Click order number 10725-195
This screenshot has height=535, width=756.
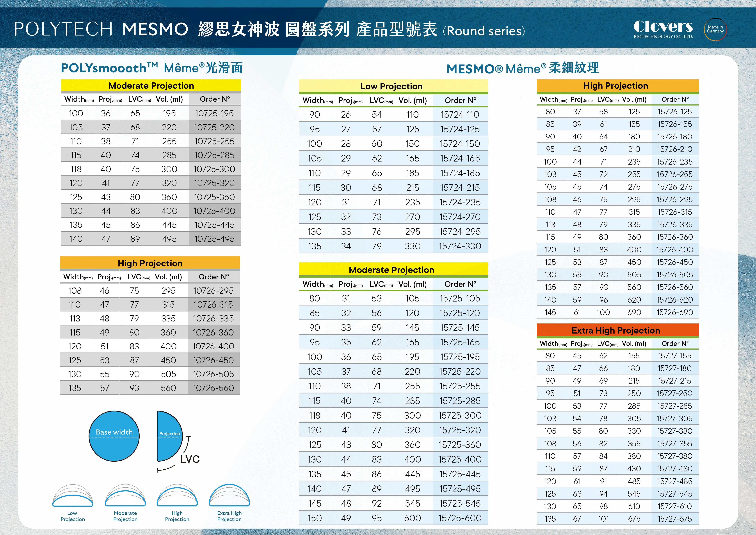pos(214,113)
